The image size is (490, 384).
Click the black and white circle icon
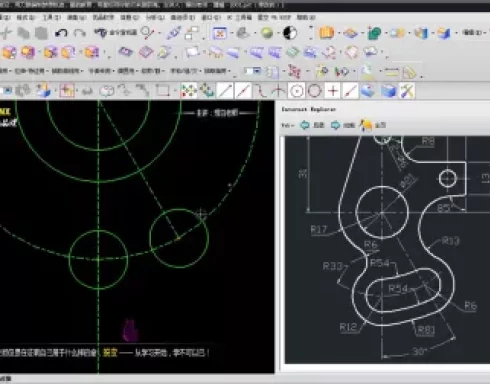(290, 33)
